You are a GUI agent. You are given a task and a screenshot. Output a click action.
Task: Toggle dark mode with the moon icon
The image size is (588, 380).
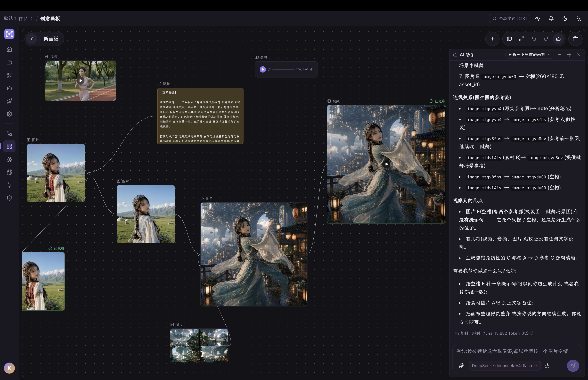pyautogui.click(x=565, y=19)
